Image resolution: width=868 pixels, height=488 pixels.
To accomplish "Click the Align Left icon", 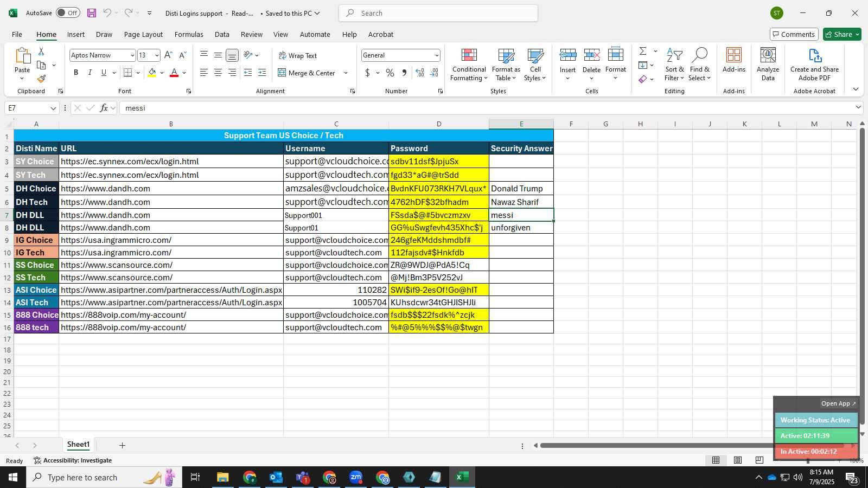I will 204,73.
